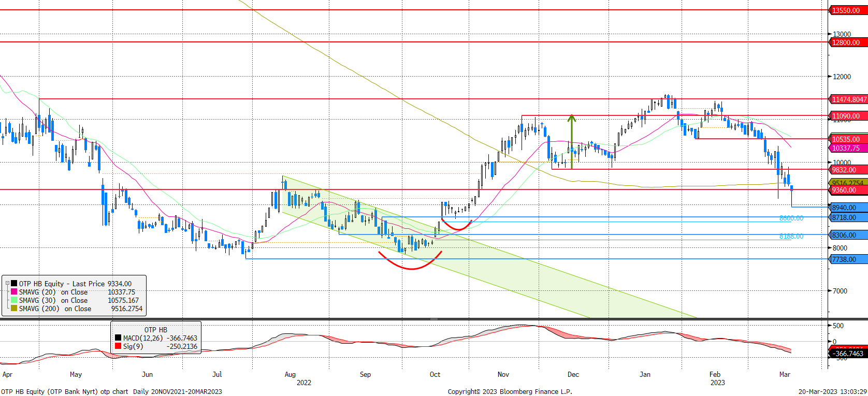Click the olive SMAVG (200) color swatch
Screen dimensions: 868x396
tap(14, 309)
